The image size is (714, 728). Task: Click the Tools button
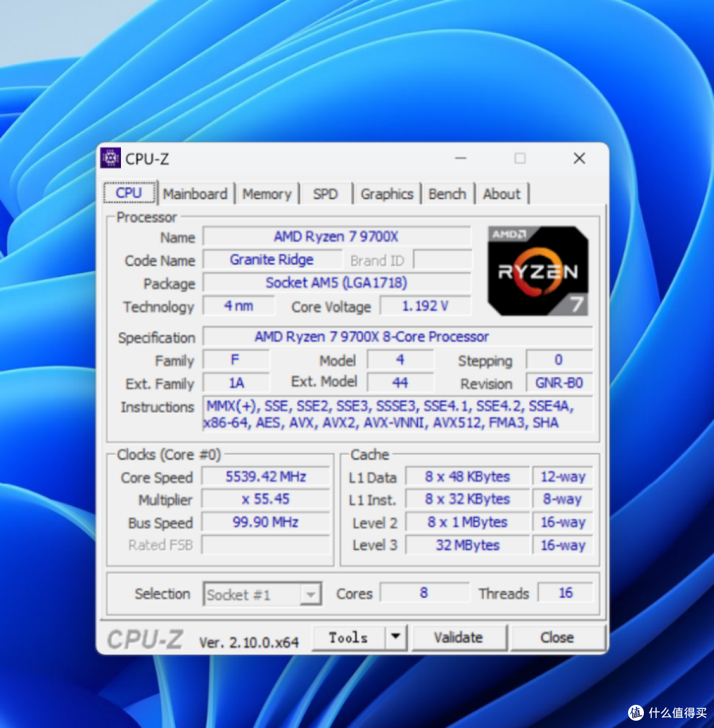[x=348, y=637]
